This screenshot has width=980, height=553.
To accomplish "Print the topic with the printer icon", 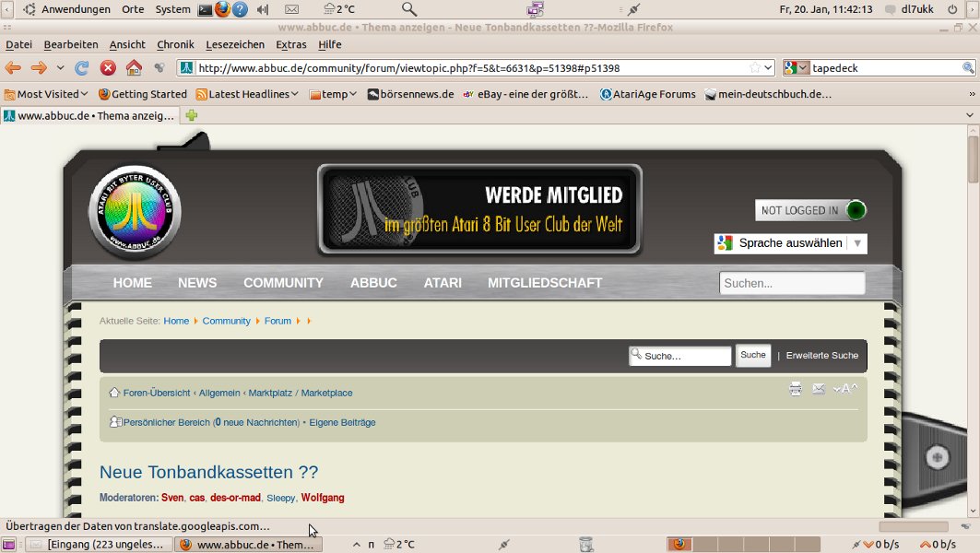I will tap(796, 389).
